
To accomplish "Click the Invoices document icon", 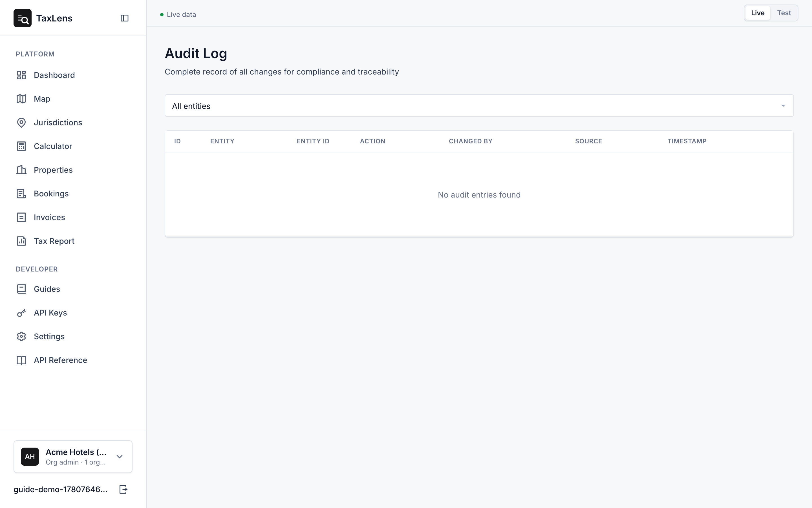I will pos(21,217).
